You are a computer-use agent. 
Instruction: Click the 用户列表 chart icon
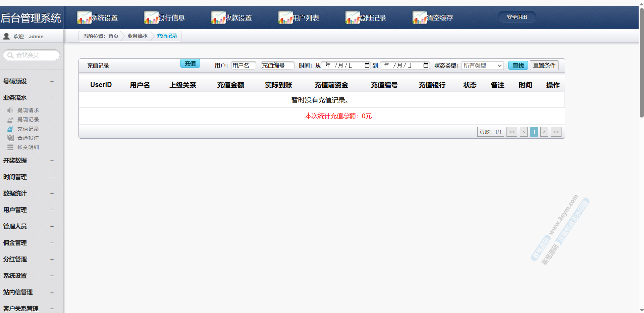(x=285, y=17)
